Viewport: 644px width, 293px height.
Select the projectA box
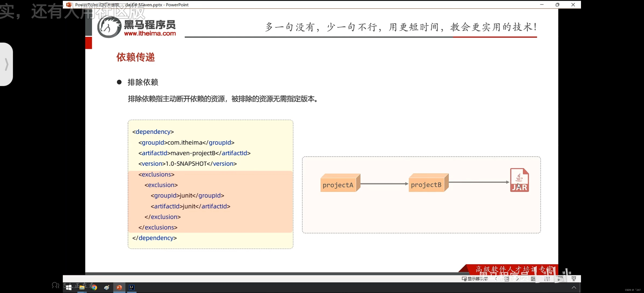[340, 183]
